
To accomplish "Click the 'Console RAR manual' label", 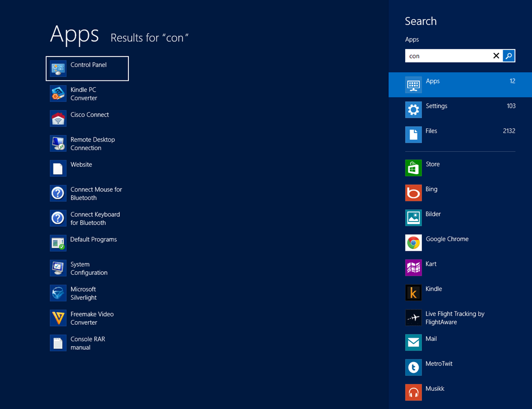I will coord(87,343).
